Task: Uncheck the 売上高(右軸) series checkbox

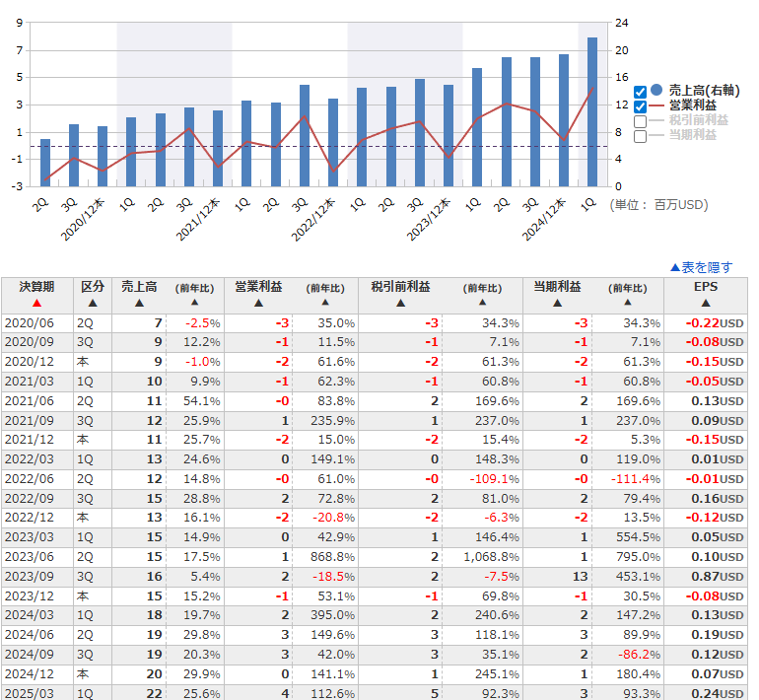Action: (641, 91)
